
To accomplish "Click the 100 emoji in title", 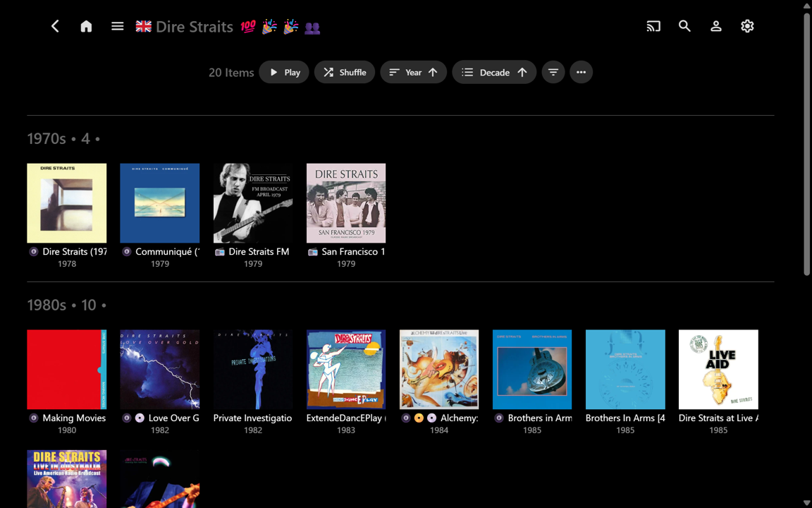I will [x=248, y=26].
